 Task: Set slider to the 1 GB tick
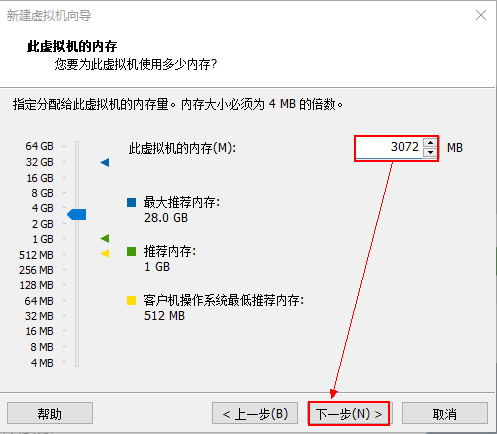tap(77, 239)
